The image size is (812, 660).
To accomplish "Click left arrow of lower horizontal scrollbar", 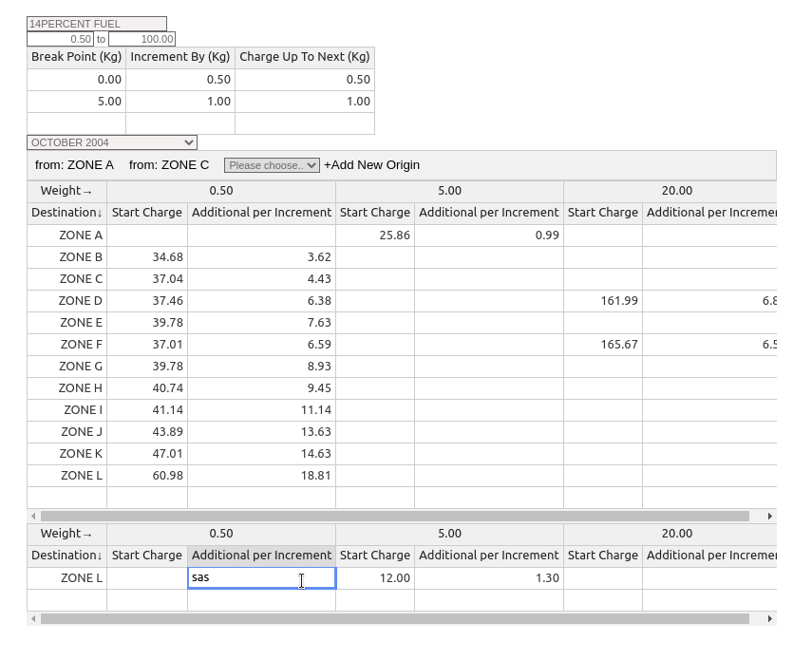I will click(33, 618).
